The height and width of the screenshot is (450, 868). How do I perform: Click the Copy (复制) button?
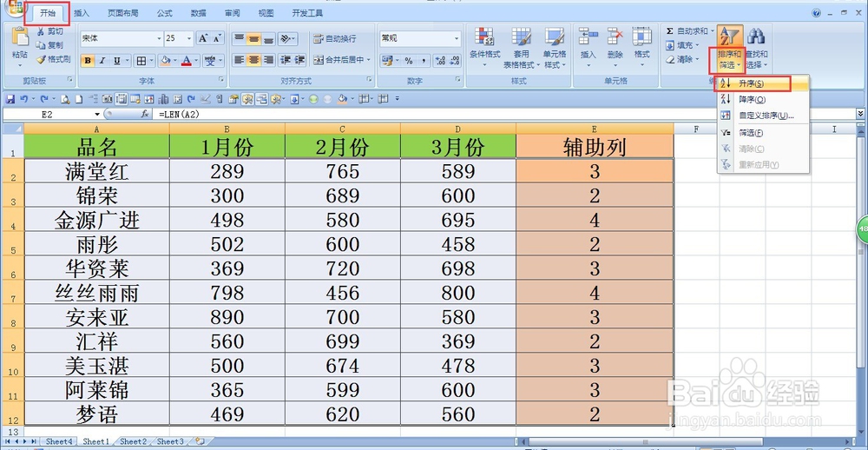coord(50,45)
